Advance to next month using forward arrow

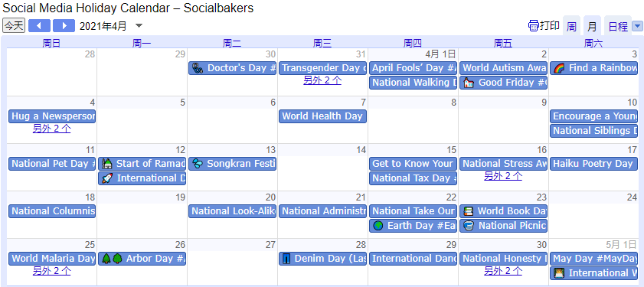coord(64,26)
